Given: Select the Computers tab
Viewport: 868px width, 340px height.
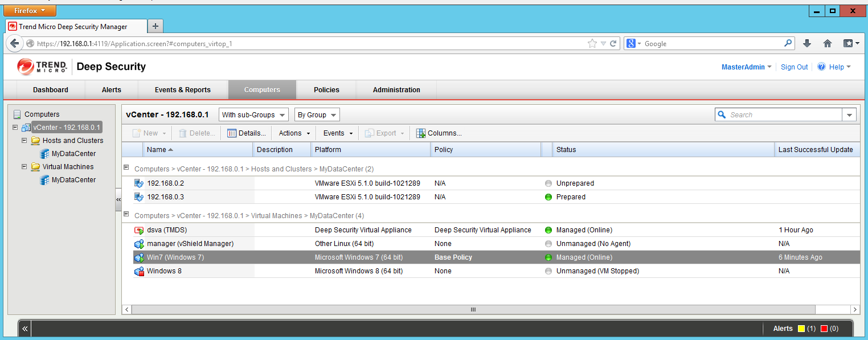Looking at the screenshot, I should 262,90.
